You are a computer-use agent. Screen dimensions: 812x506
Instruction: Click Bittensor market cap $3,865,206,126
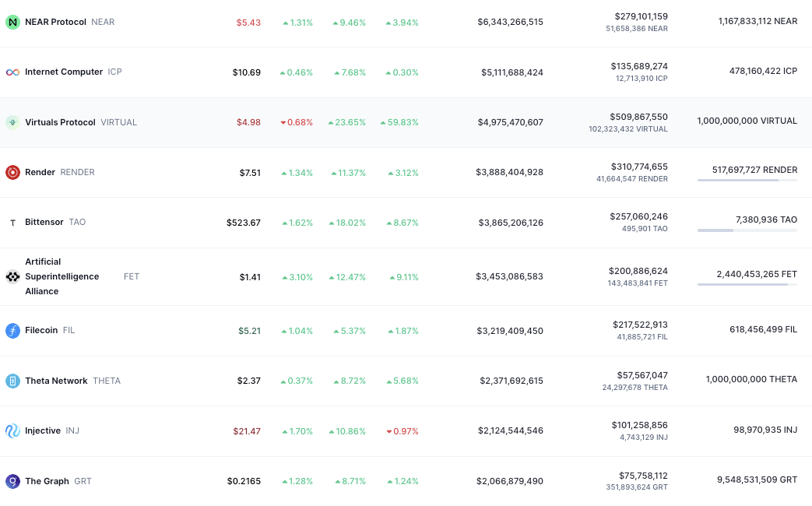point(511,222)
